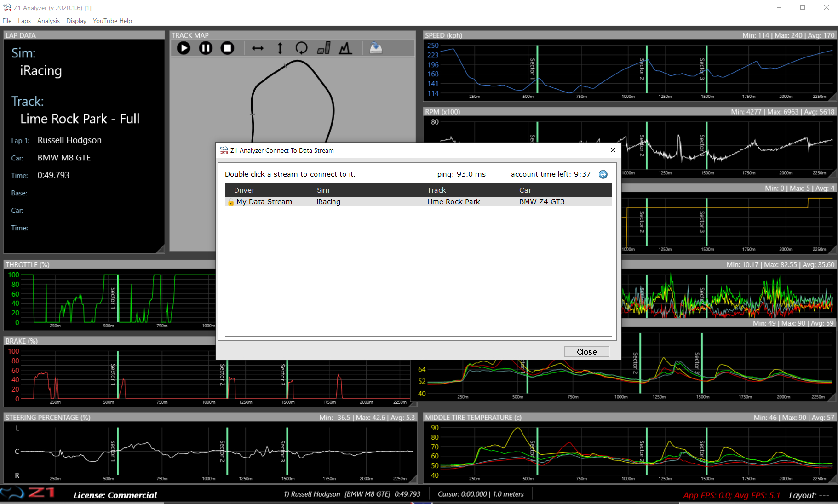Click the ping: 93.0 ms readout
This screenshot has width=838, height=504.
461,174
